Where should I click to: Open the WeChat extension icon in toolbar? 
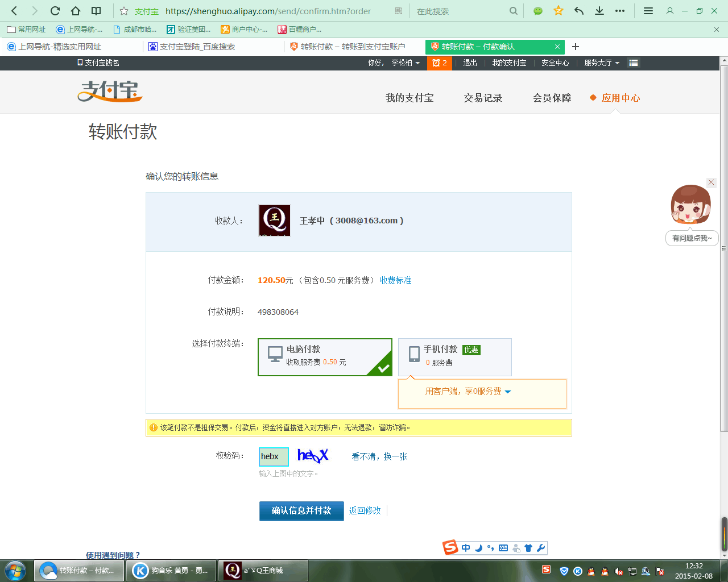tap(538, 11)
